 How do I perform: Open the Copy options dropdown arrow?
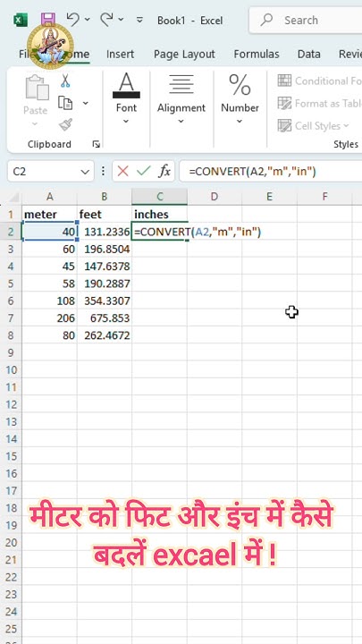click(86, 103)
